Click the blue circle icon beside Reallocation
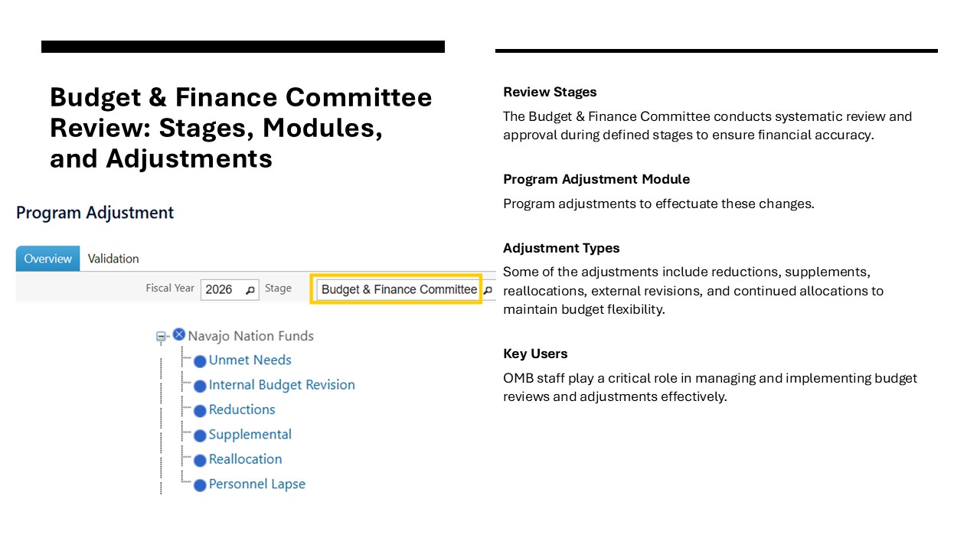 pos(200,460)
